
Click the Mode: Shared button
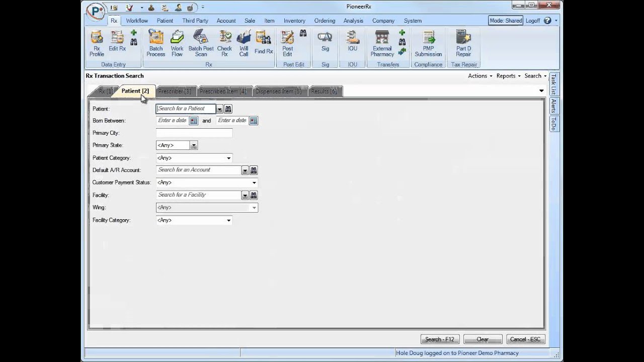506,21
